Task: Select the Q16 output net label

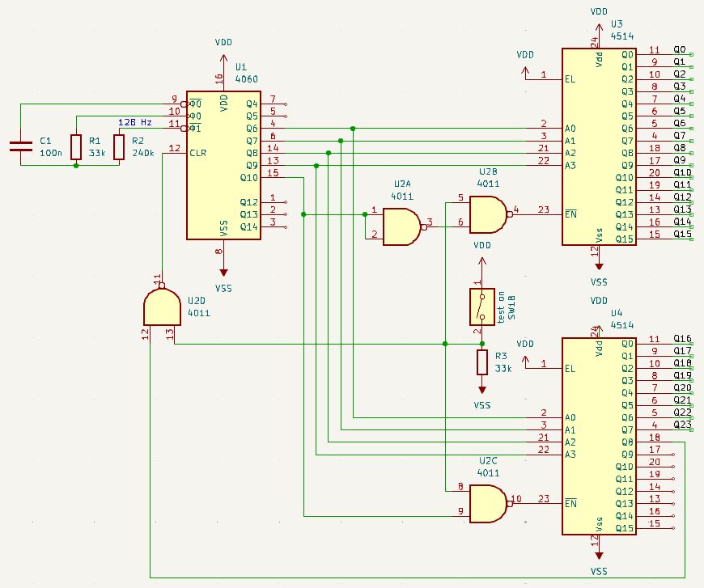Action: (682, 340)
